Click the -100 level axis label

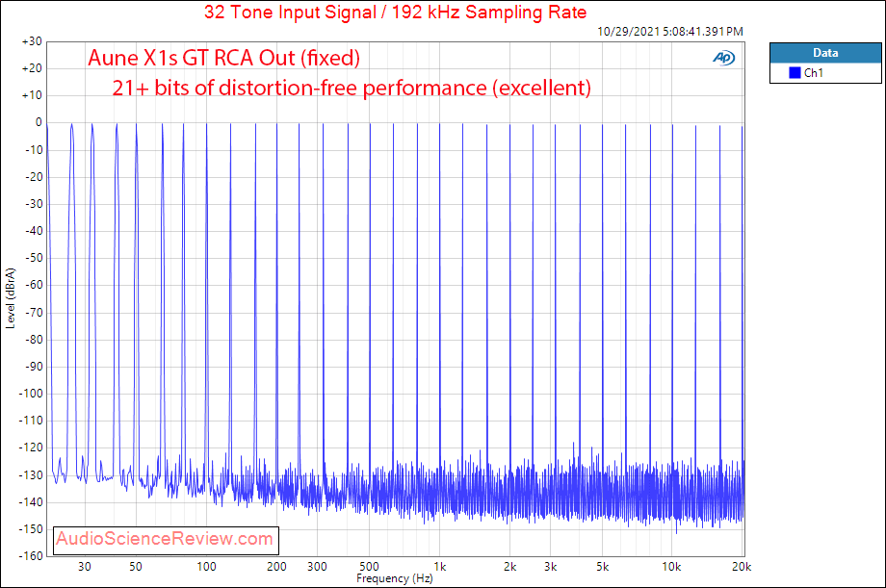tap(31, 394)
